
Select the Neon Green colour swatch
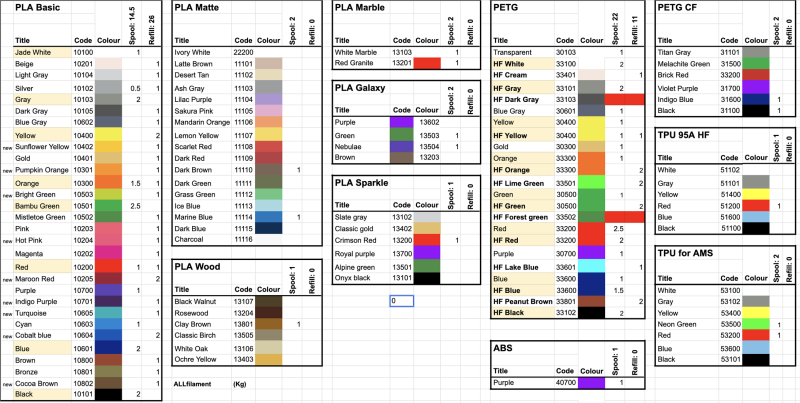[755, 324]
